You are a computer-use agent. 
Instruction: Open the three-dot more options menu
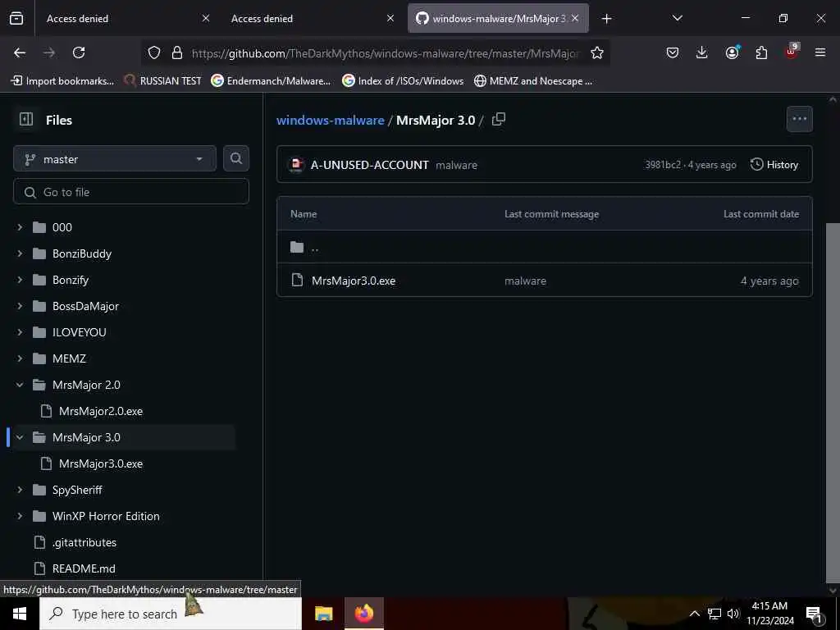(x=799, y=119)
